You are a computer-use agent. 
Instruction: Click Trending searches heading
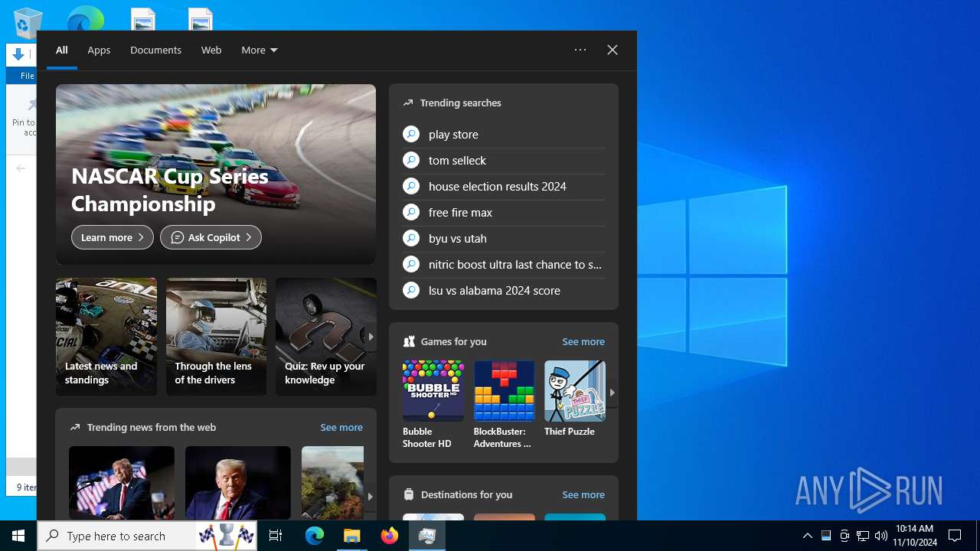[461, 103]
